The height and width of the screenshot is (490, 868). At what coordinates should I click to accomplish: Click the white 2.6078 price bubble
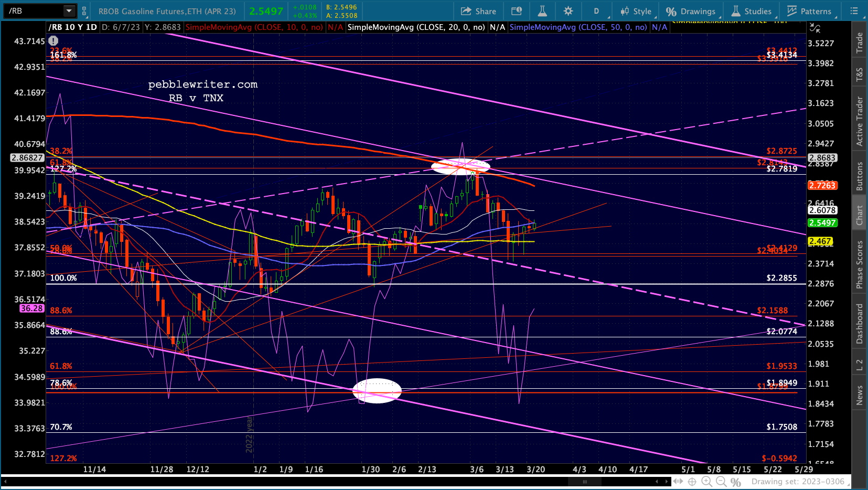[x=822, y=210]
